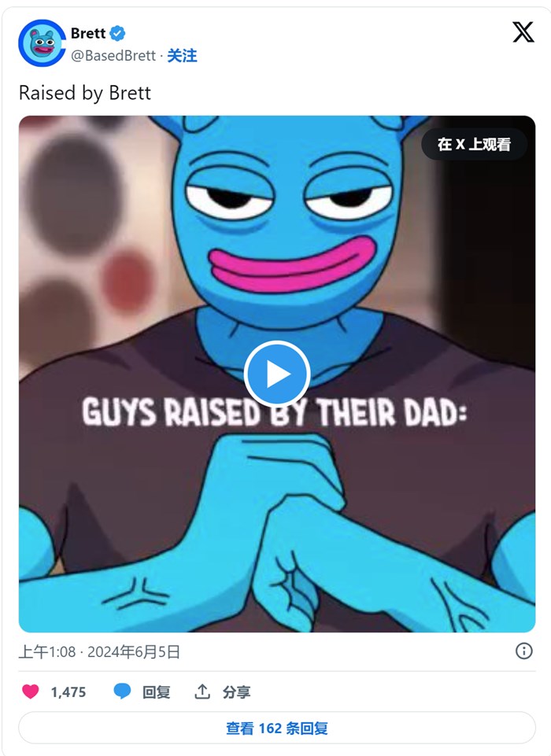This screenshot has width=551, height=756.
Task: Click the share upload arrow icon
Action: click(x=202, y=691)
